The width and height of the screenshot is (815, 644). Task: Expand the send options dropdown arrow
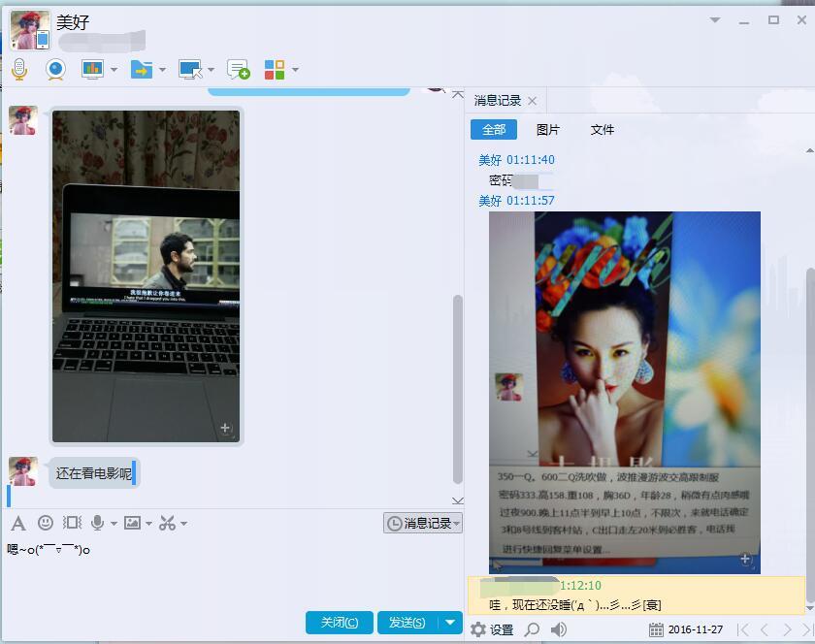coord(450,622)
